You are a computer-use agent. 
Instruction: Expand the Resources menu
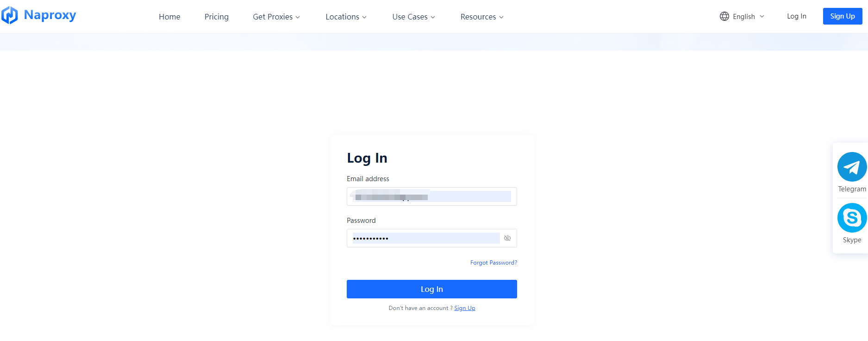[x=481, y=17]
